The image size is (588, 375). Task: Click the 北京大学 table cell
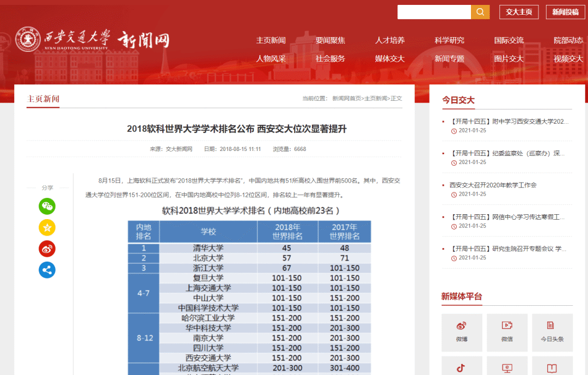(x=208, y=258)
